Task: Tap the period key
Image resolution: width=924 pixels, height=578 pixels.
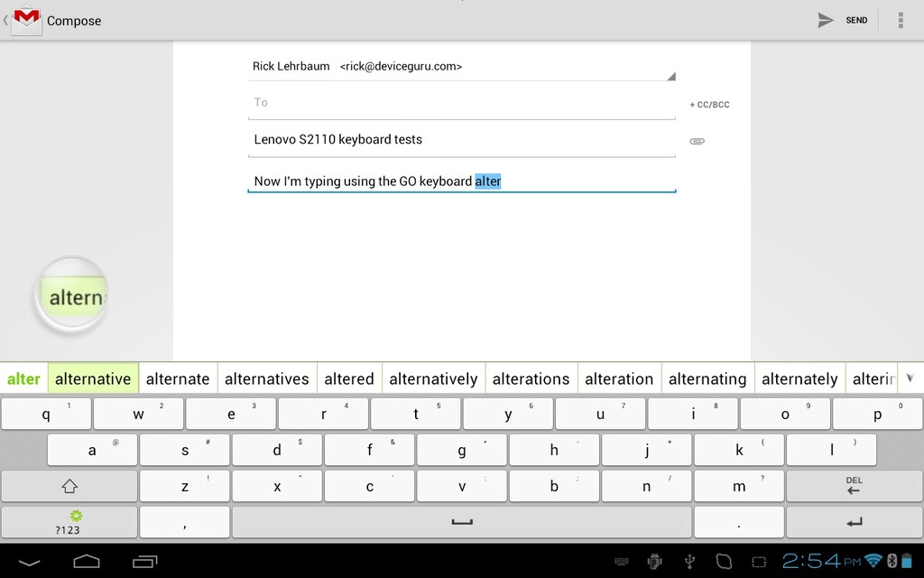Action: (x=739, y=522)
